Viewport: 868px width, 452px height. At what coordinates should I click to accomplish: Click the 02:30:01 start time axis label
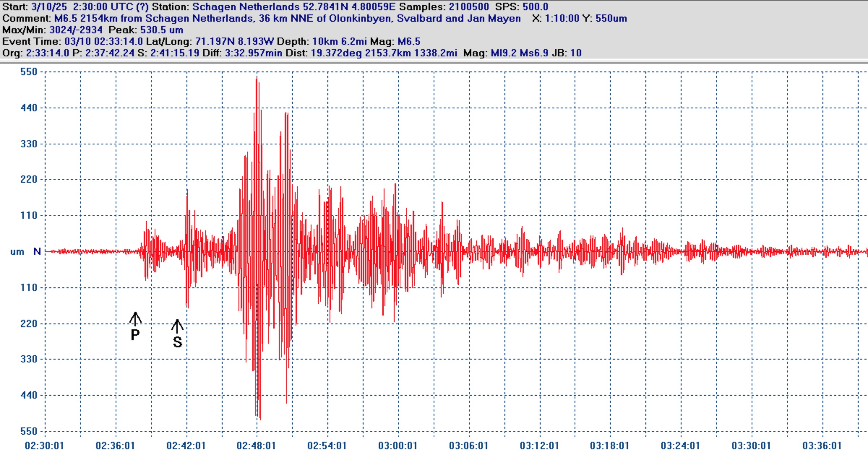[44, 446]
